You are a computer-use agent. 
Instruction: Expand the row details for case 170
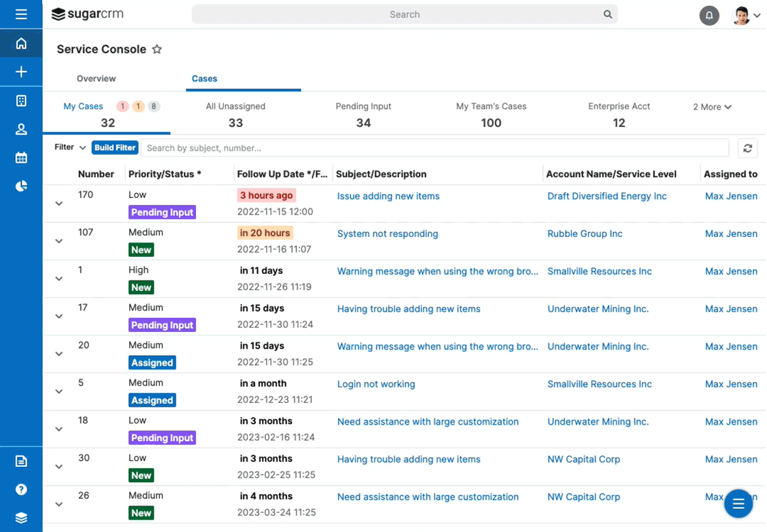point(58,204)
